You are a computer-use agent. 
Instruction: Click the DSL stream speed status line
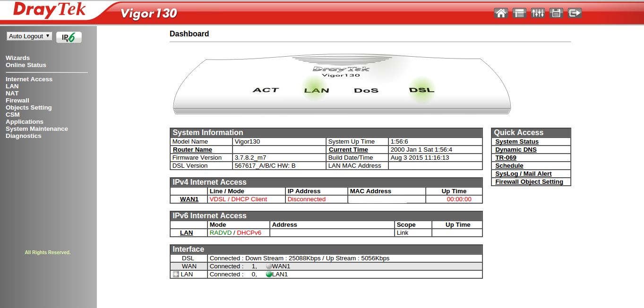[300, 258]
